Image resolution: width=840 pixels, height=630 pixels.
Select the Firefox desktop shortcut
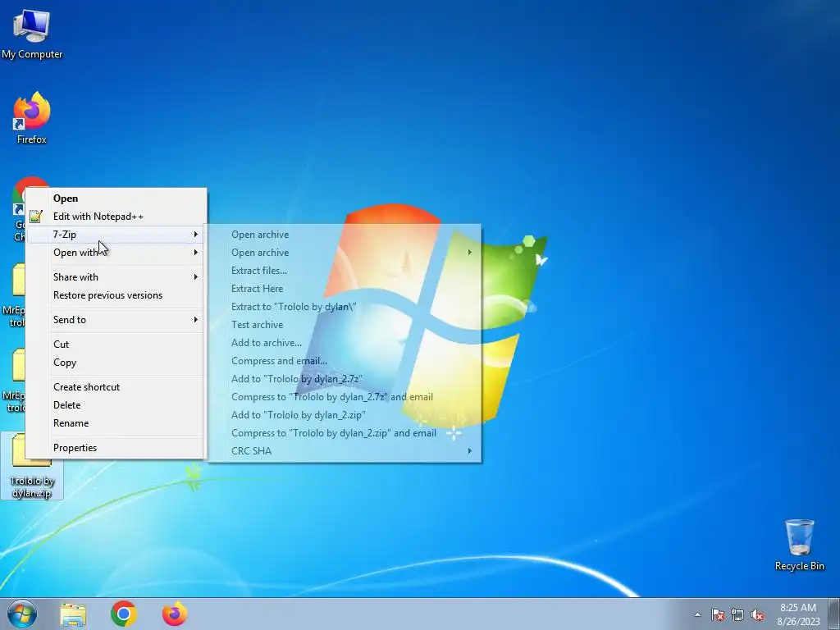point(32,118)
